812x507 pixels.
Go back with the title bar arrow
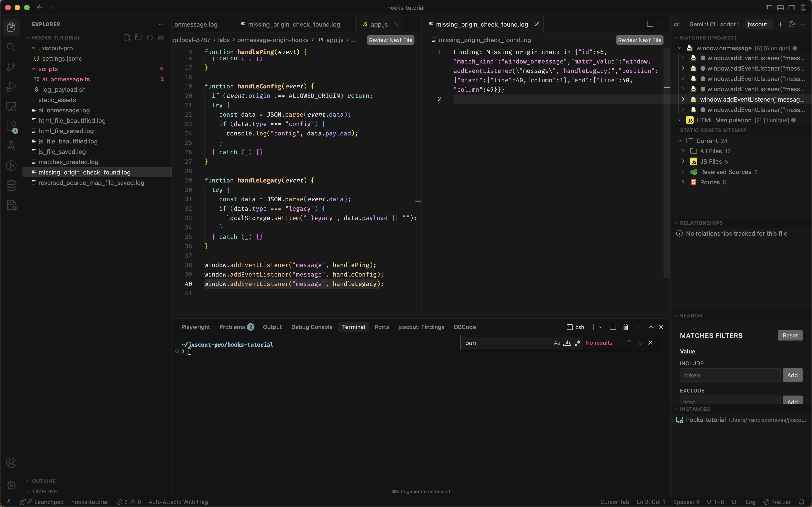tap(40, 7)
